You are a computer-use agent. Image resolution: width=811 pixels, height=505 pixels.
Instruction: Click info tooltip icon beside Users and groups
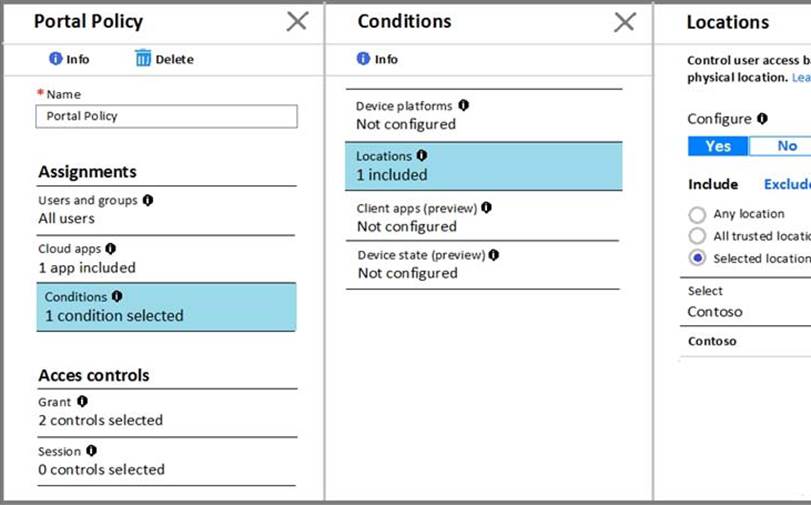(148, 200)
